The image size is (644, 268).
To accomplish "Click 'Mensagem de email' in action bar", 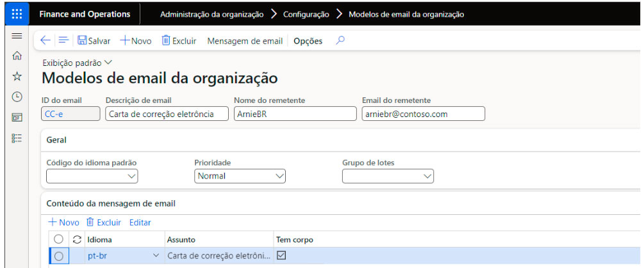I will pyautogui.click(x=245, y=41).
